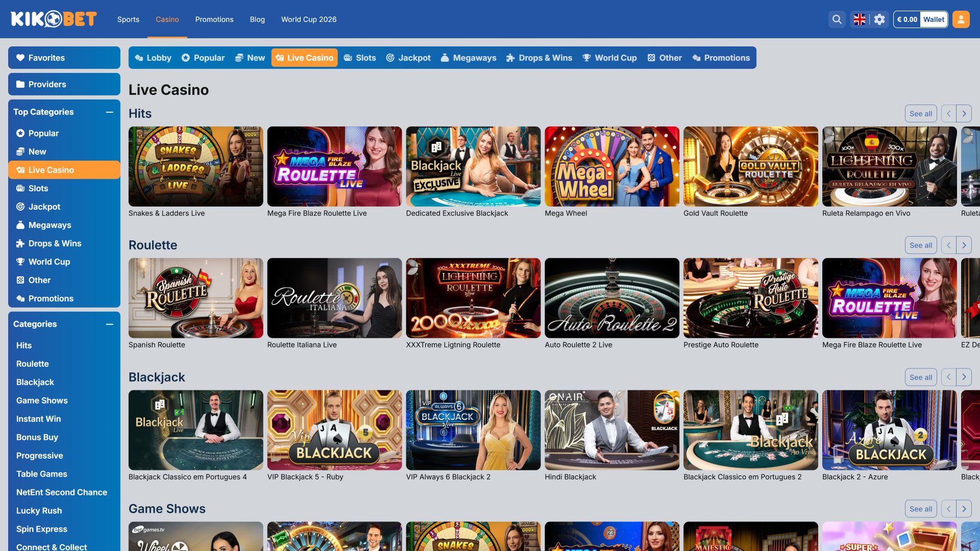
Task: Open the NetEnt Second Chance category
Action: tap(62, 492)
